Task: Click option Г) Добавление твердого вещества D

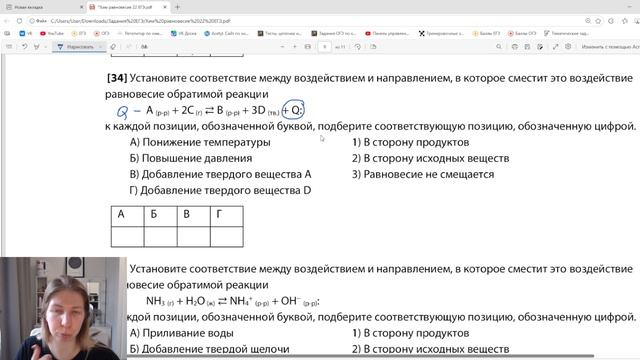Action: [220, 190]
